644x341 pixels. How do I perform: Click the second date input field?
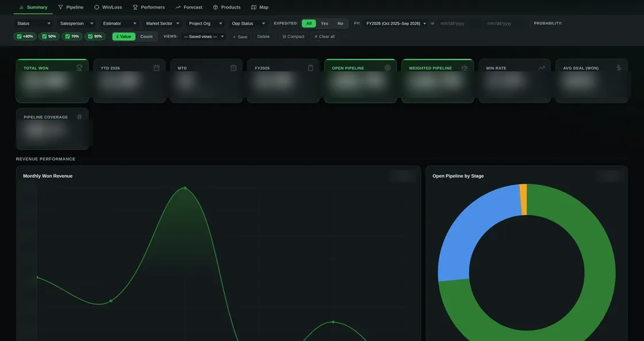coord(506,24)
